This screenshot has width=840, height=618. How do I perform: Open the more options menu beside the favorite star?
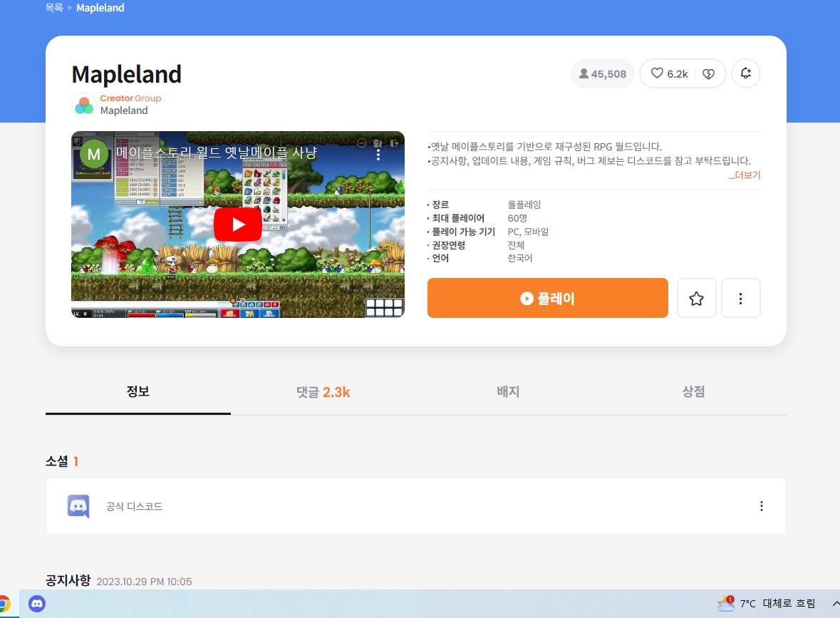coord(740,298)
